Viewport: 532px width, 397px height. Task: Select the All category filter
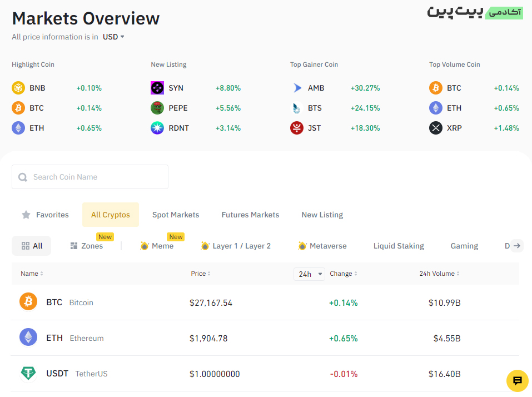point(32,246)
